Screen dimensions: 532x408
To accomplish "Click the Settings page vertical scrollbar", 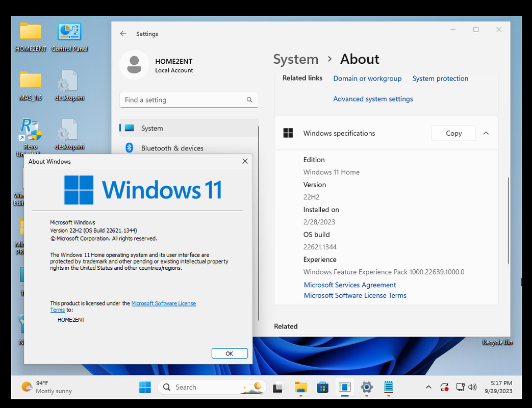I will click(508, 220).
